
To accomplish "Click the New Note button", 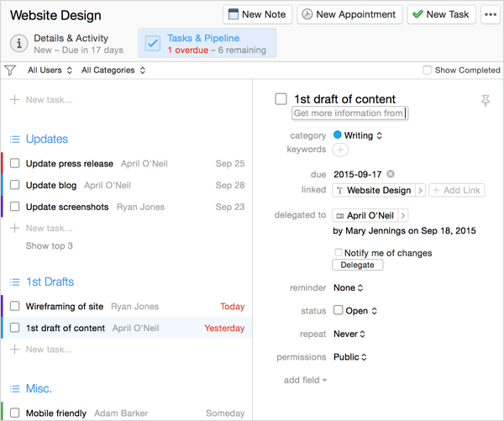I will [257, 14].
